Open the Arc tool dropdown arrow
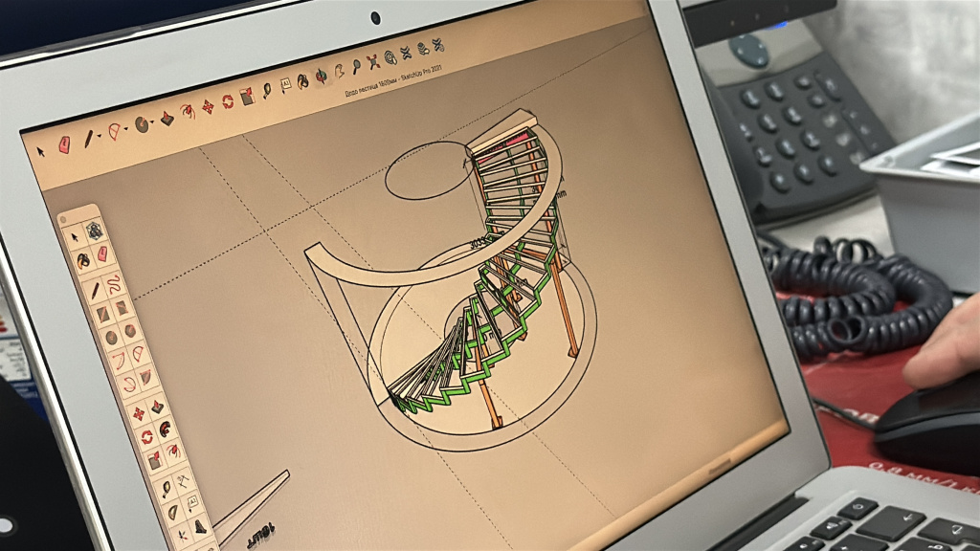 (125, 128)
